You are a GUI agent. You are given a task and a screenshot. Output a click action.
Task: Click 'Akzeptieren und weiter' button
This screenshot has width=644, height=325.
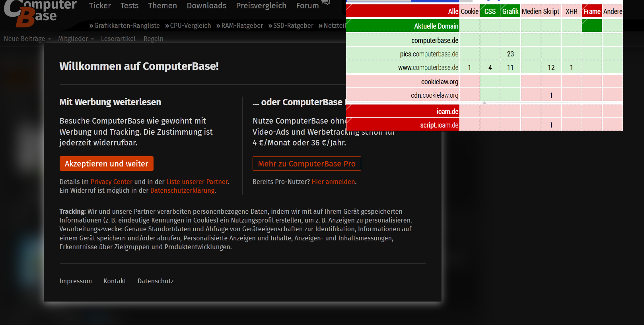coord(107,164)
